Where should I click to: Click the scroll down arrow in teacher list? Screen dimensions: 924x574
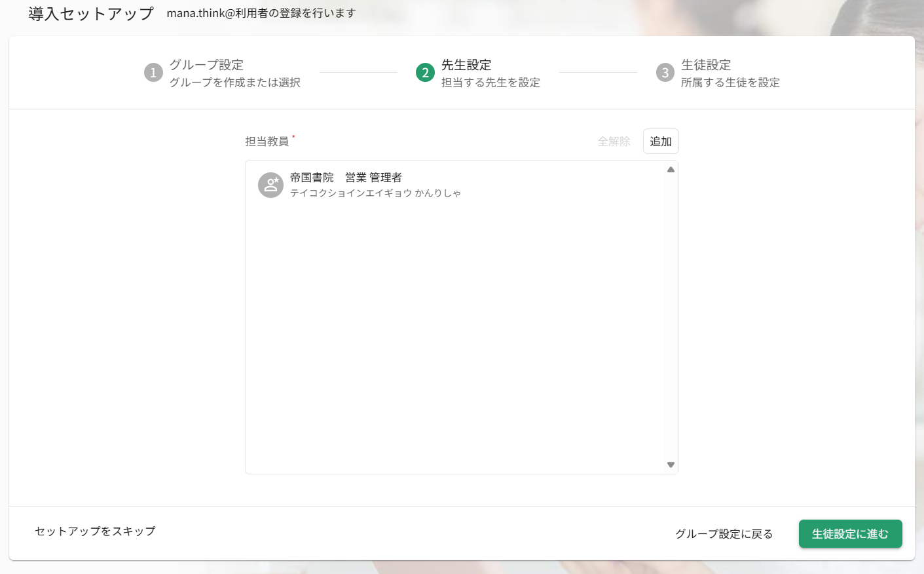point(671,465)
